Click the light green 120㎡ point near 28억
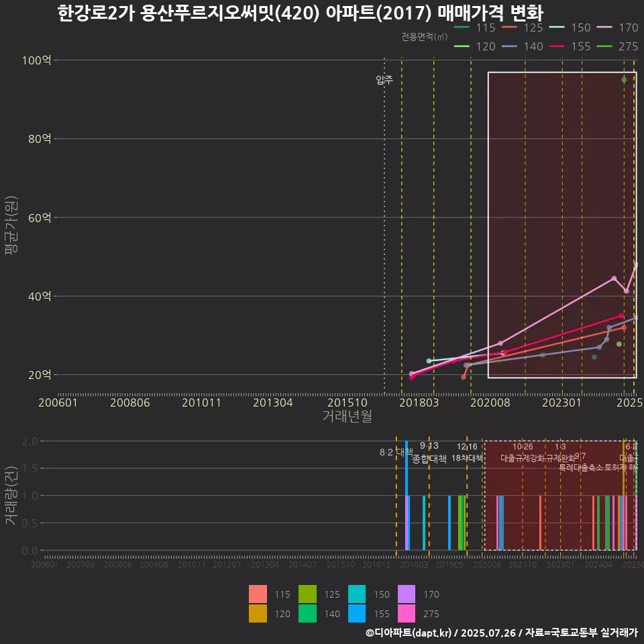The height and width of the screenshot is (644, 644). (619, 344)
